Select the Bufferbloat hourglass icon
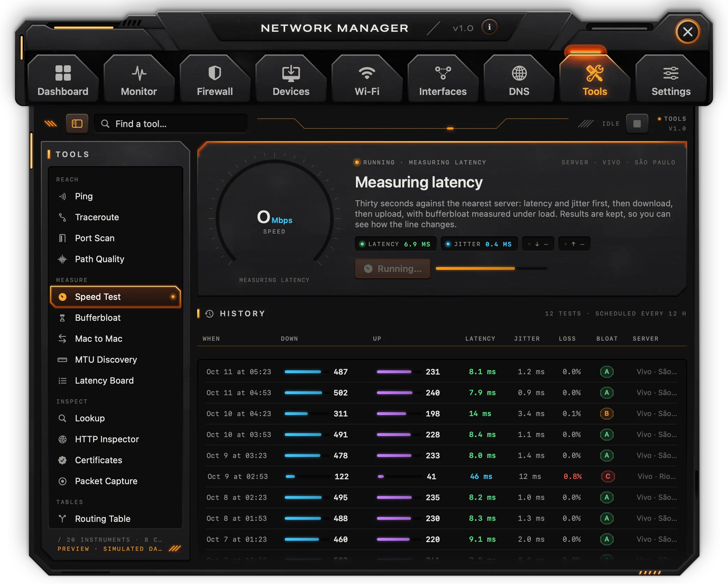 (62, 318)
